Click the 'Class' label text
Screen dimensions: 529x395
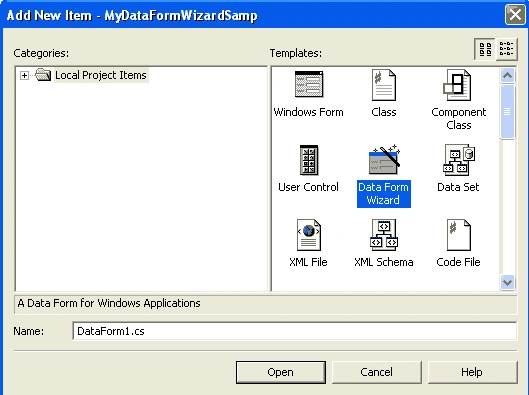384,112
